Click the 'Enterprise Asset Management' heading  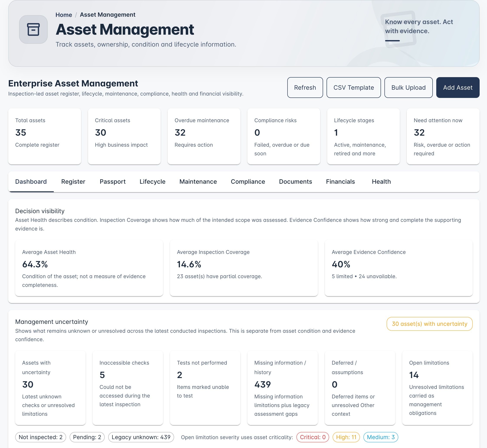pos(73,83)
